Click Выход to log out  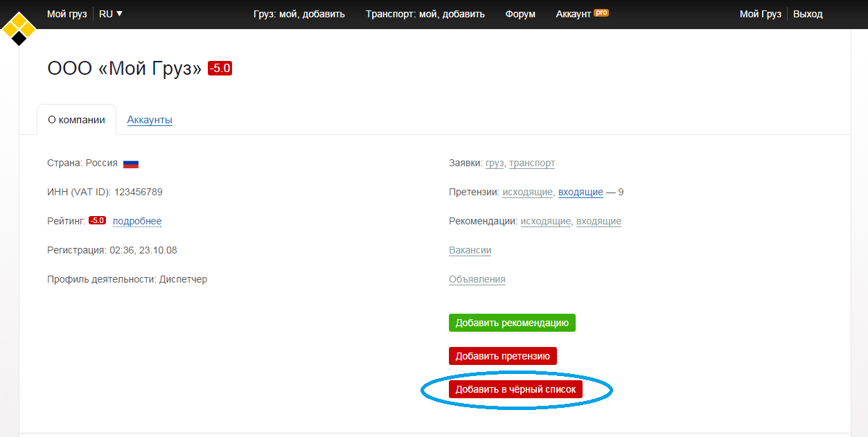[x=808, y=14]
